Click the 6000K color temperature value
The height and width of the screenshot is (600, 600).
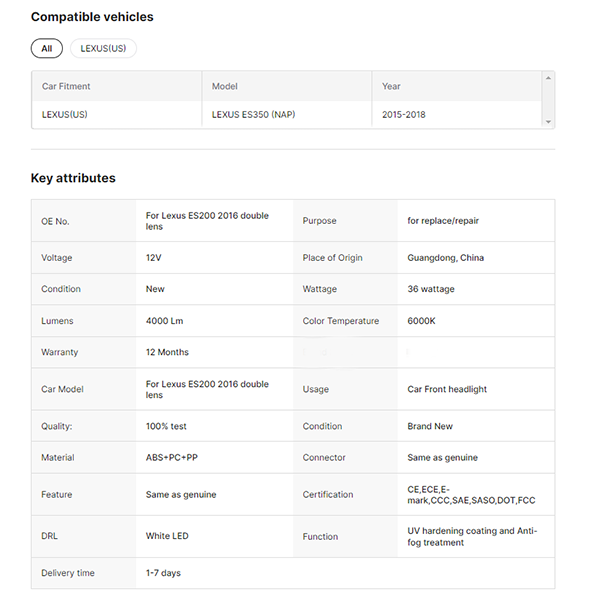click(x=421, y=321)
